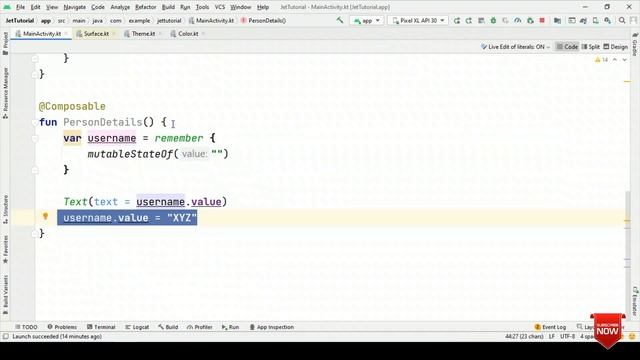This screenshot has width=640, height=360.
Task: Open the Project tool window
Action: tap(5, 43)
